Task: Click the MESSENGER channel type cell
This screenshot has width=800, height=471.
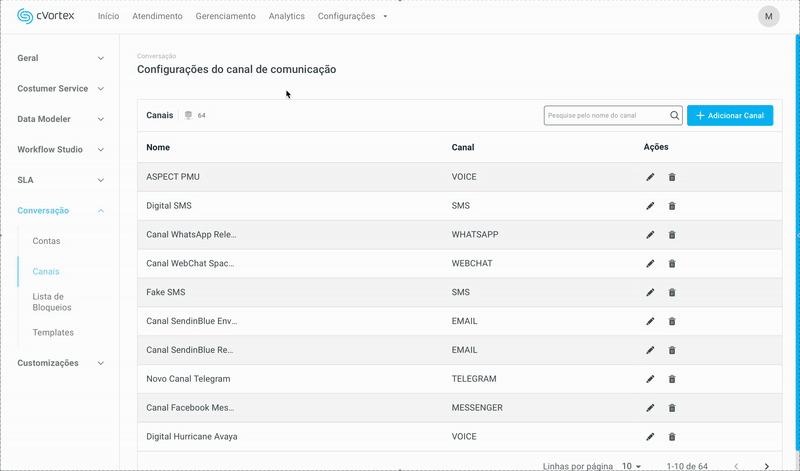Action: click(477, 408)
